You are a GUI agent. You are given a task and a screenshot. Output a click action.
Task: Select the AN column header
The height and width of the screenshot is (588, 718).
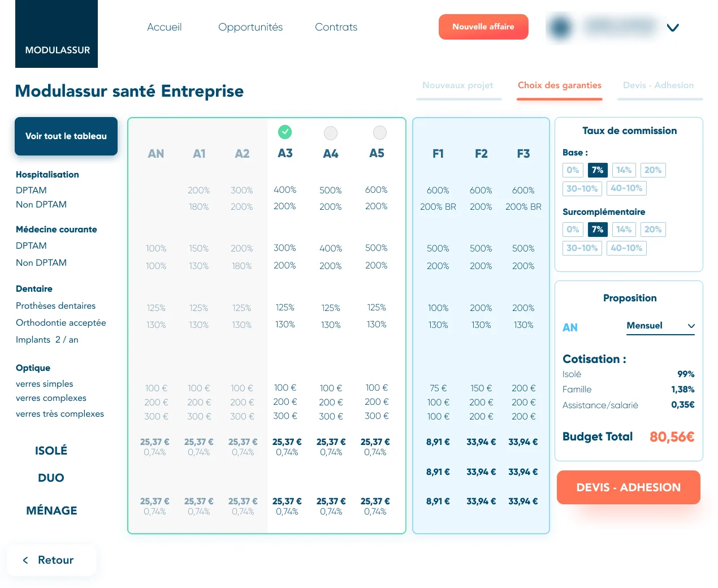(x=156, y=154)
